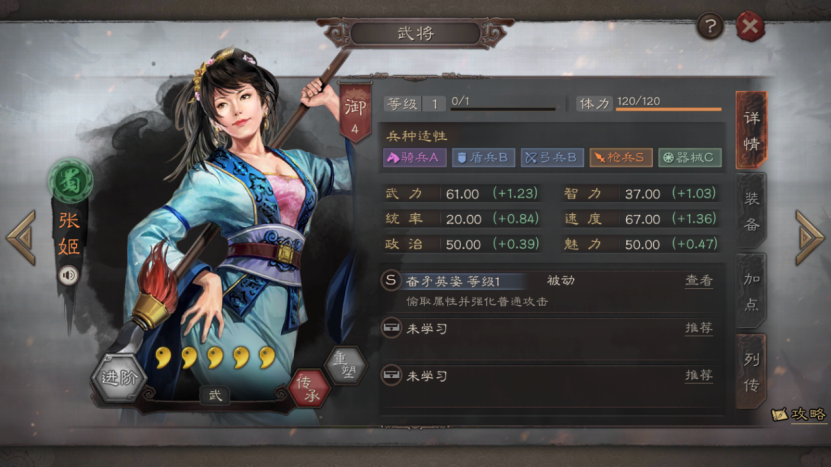Viewport: 831px width, 467px height.
Task: Click 推荐 for the first unlearned skill
Action: 699,328
